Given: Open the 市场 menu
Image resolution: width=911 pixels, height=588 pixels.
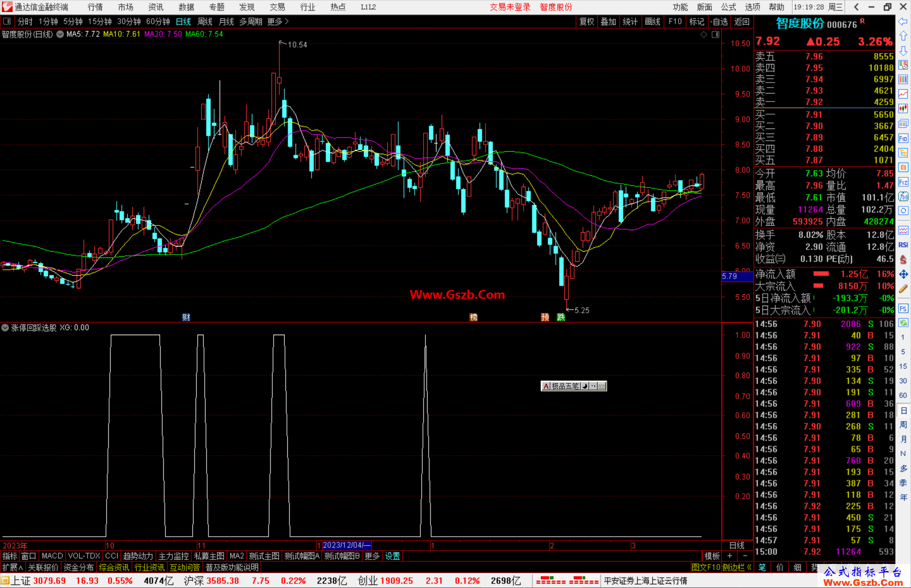Looking at the screenshot, I should (x=126, y=7).
